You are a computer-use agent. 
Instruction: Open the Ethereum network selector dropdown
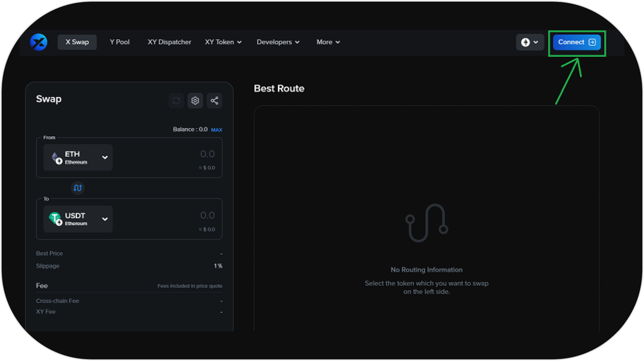pyautogui.click(x=529, y=42)
